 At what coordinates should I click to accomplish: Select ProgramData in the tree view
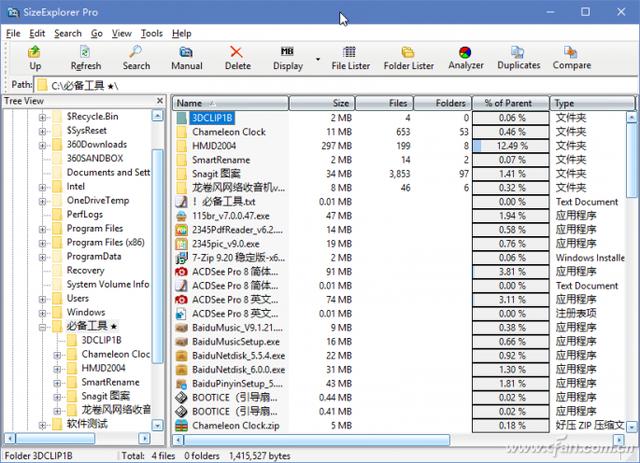coord(94,256)
